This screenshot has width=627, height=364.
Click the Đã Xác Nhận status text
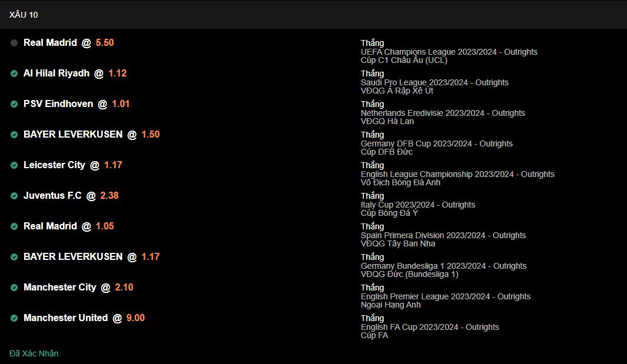(x=34, y=353)
